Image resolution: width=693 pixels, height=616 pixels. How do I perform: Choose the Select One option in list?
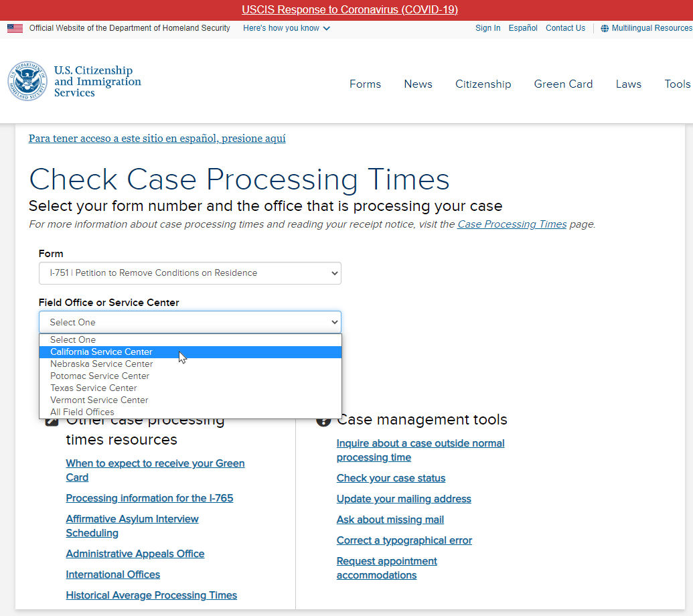click(190, 340)
